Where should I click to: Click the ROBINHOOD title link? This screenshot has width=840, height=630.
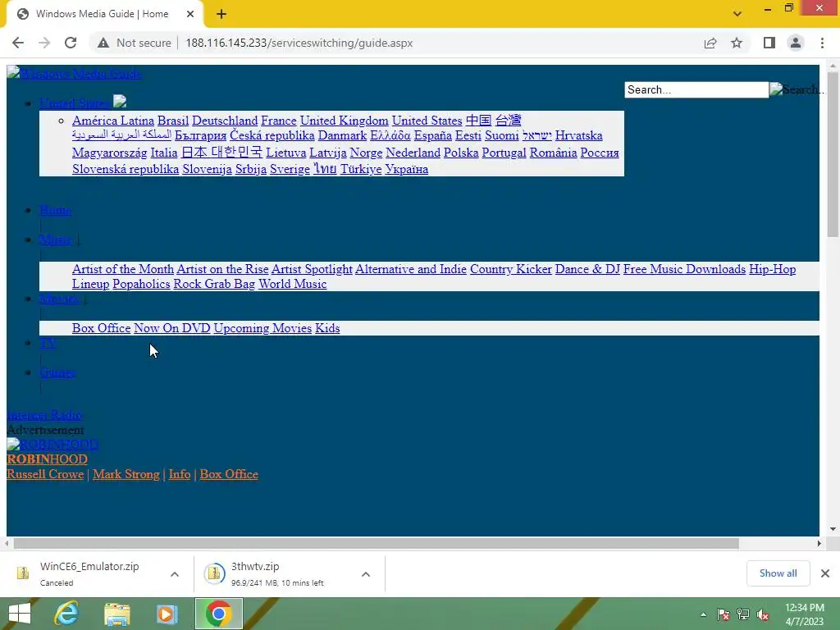(47, 459)
